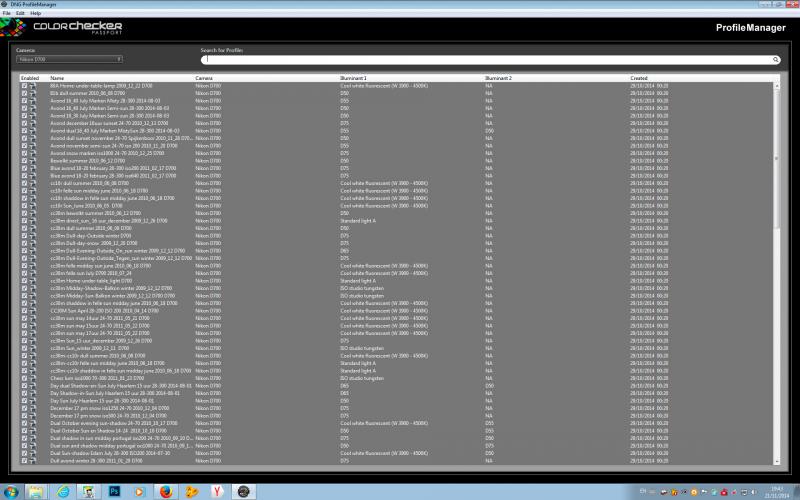This screenshot has height=500, width=800.
Task: Select 'cc30m Dull-day-Outside winter' profile name
Action: (91, 236)
